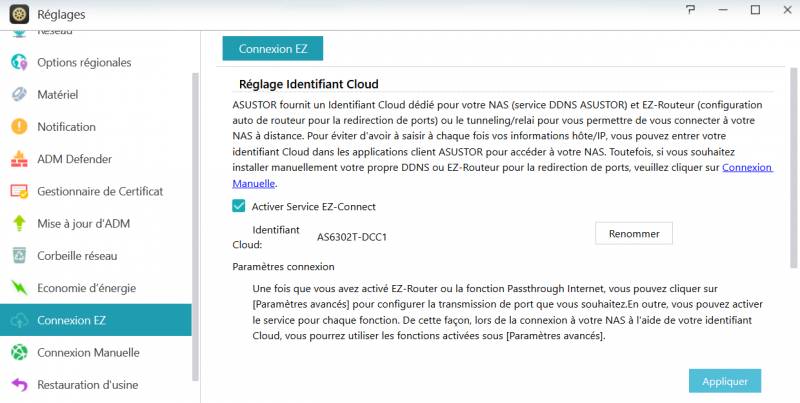The width and height of the screenshot is (800, 403).
Task: Switch to the Connexion EZ tab
Action: click(x=272, y=47)
